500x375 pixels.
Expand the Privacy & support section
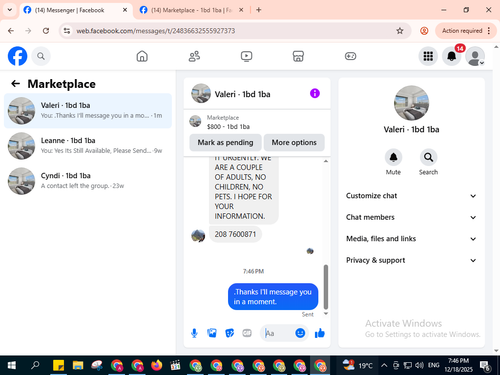pos(411,260)
